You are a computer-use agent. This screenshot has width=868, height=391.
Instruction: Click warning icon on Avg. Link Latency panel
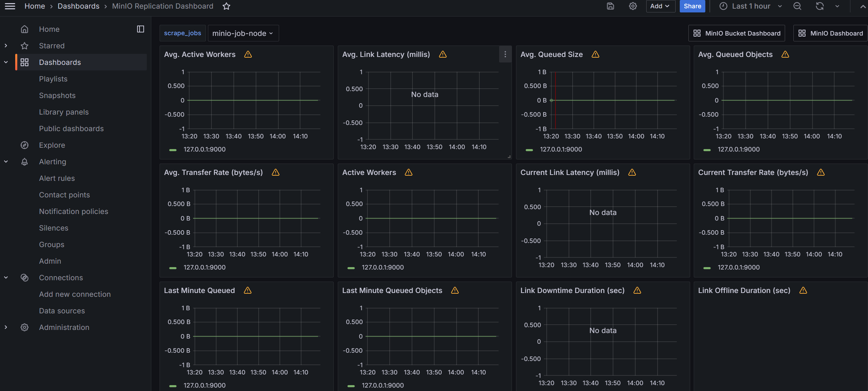tap(443, 54)
